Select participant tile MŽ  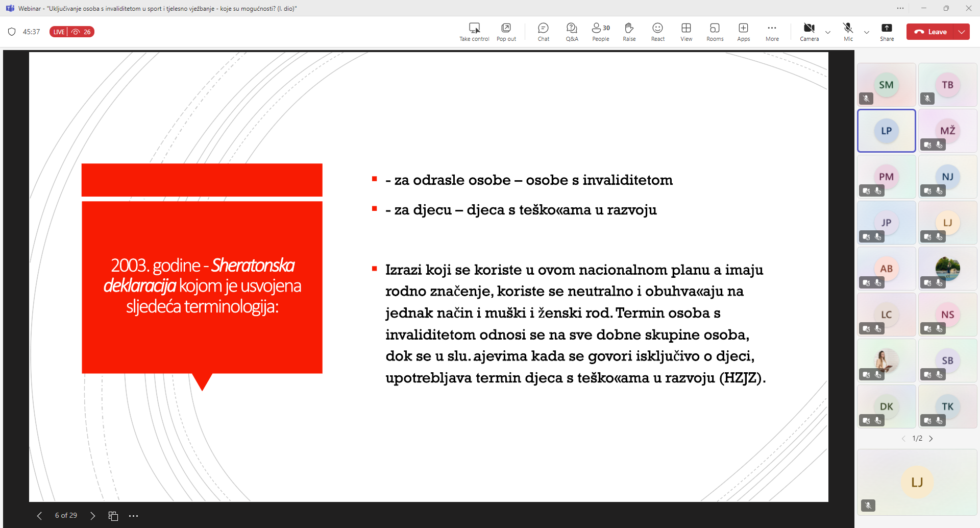(x=948, y=131)
